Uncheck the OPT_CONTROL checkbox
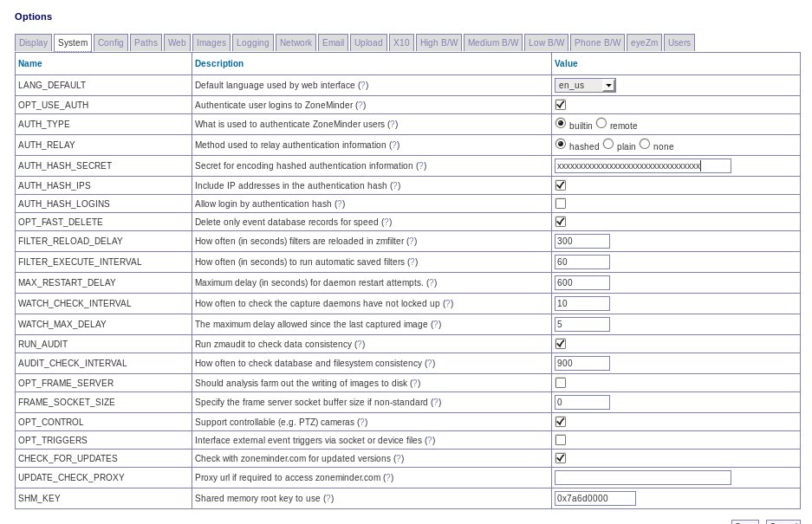The image size is (812, 524). 561,422
